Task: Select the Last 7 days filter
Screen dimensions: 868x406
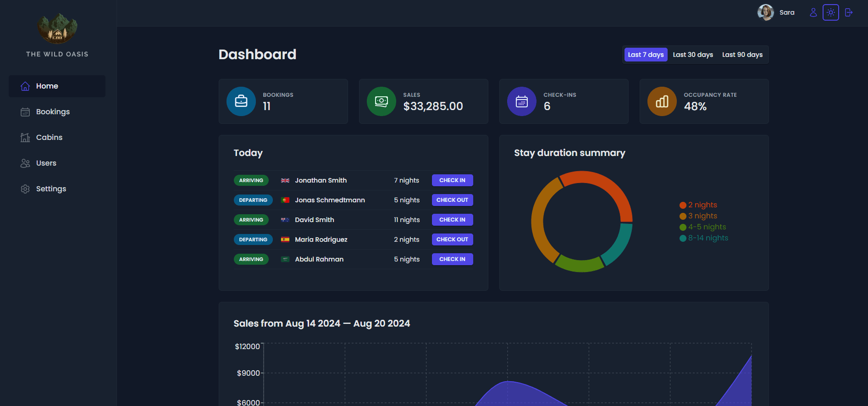Action: pos(646,55)
